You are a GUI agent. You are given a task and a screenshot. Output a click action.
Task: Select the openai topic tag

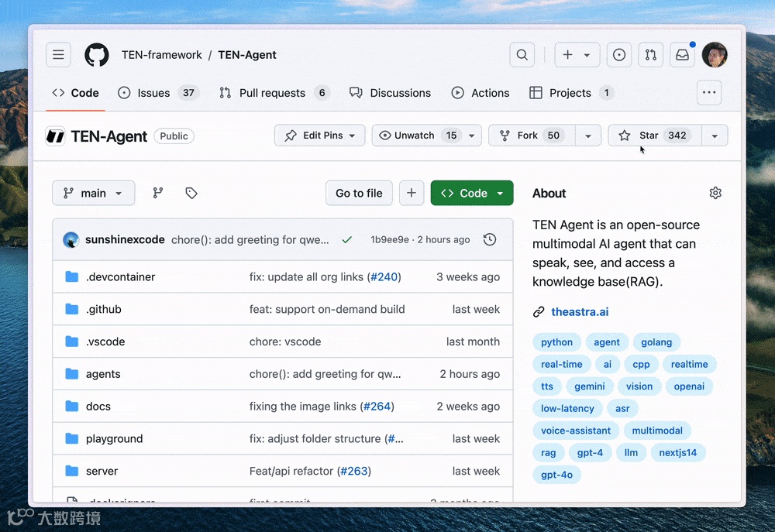[x=689, y=386]
